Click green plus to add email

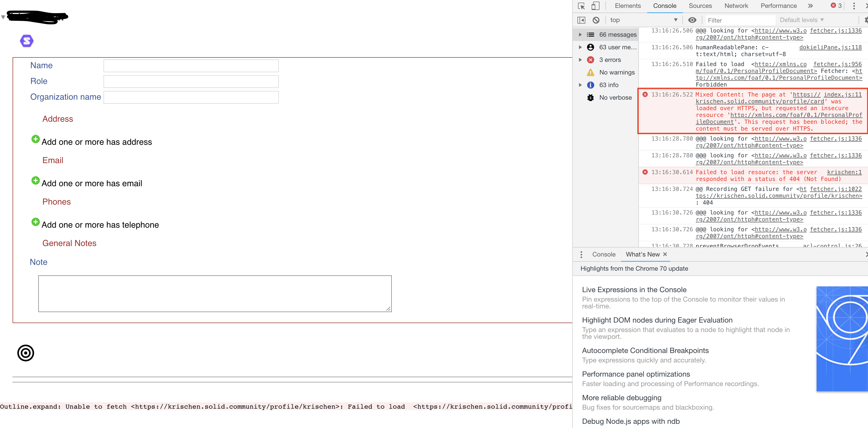tap(35, 180)
